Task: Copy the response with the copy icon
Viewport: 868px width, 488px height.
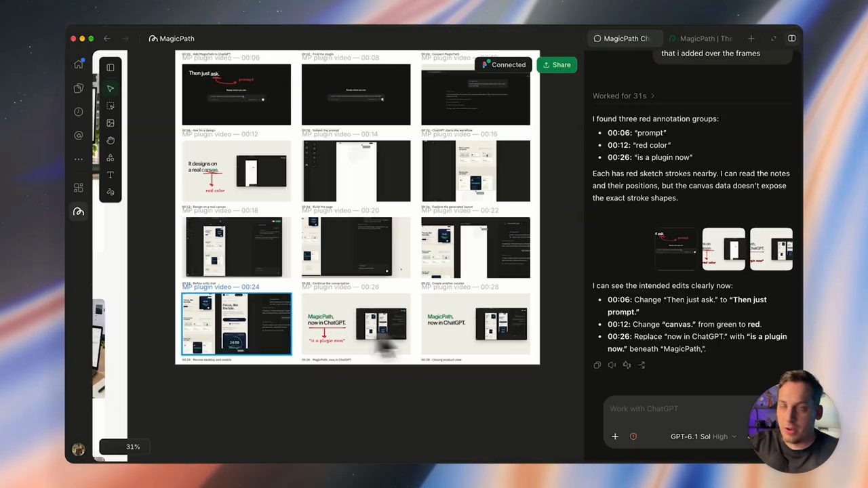Action: [x=597, y=365]
